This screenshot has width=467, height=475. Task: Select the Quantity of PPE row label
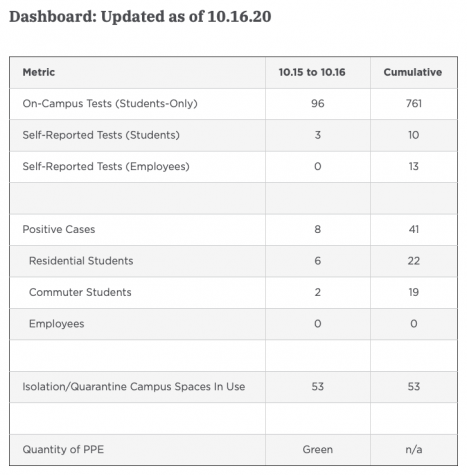point(63,450)
